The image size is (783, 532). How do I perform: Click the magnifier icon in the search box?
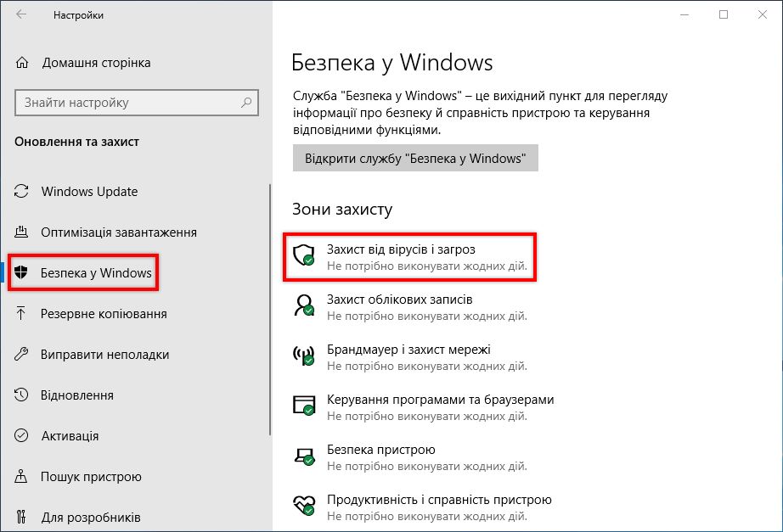click(x=246, y=103)
